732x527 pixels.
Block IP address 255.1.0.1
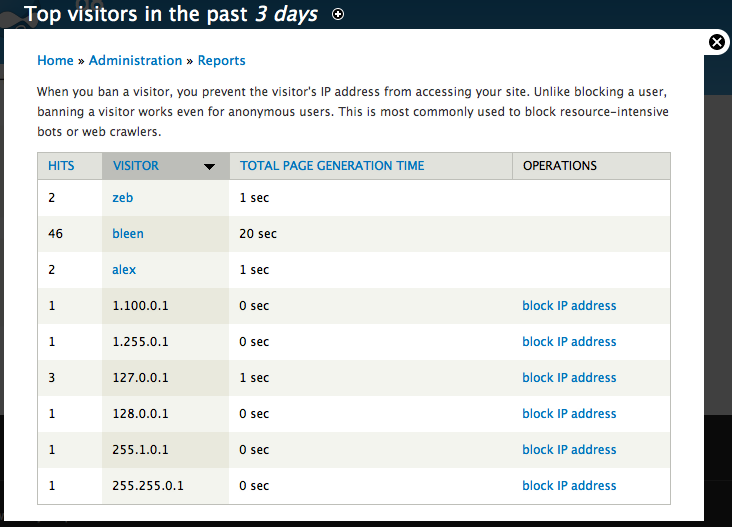[x=569, y=450]
